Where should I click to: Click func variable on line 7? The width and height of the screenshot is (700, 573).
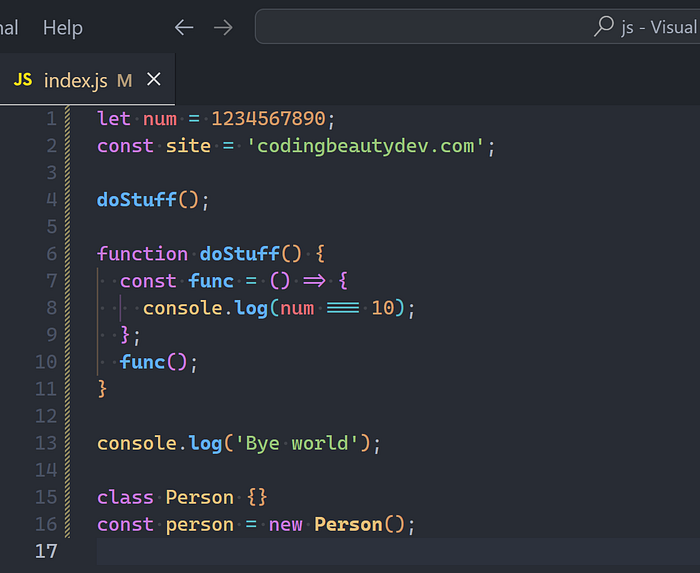tap(211, 281)
